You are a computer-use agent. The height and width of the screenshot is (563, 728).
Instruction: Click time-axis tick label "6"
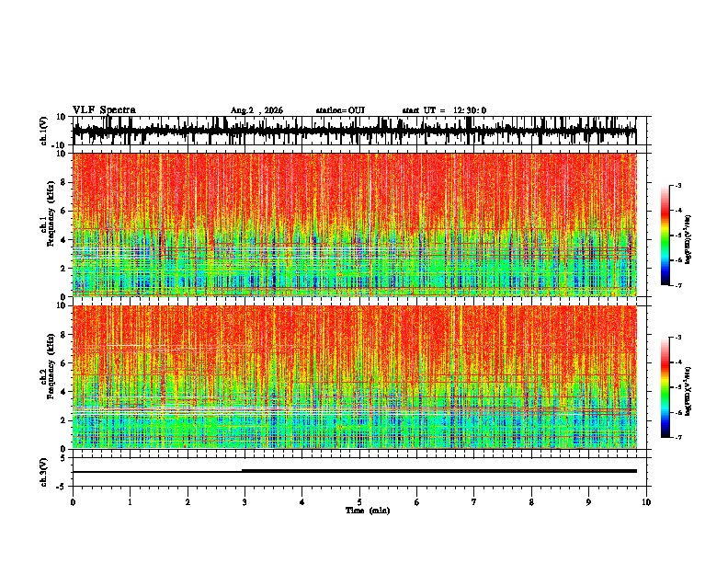pos(417,502)
